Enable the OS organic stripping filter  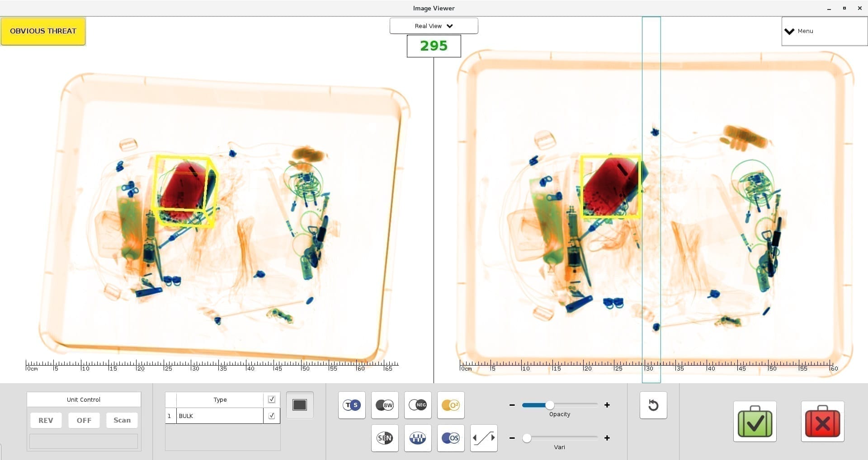[x=450, y=437]
